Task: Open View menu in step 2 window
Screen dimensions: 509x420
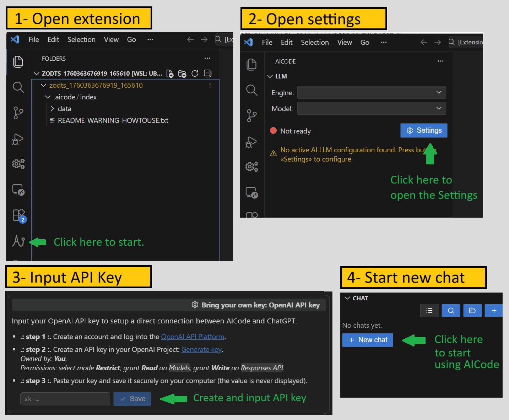Action: tap(345, 42)
